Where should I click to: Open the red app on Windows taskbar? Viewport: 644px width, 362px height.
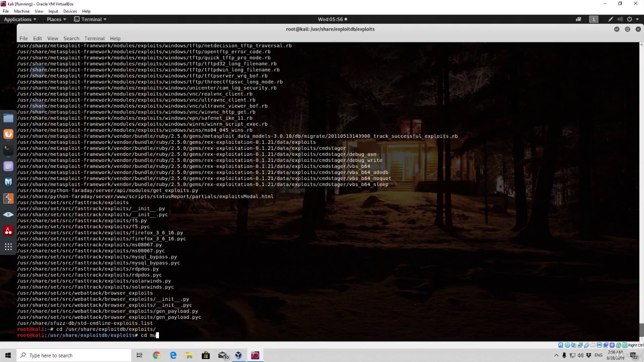[x=255, y=355]
